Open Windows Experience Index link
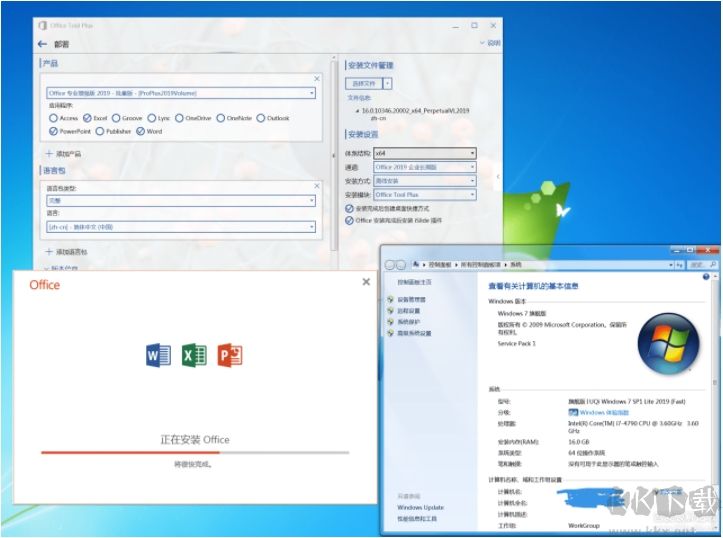Screen dimensions: 723x538 604,413
